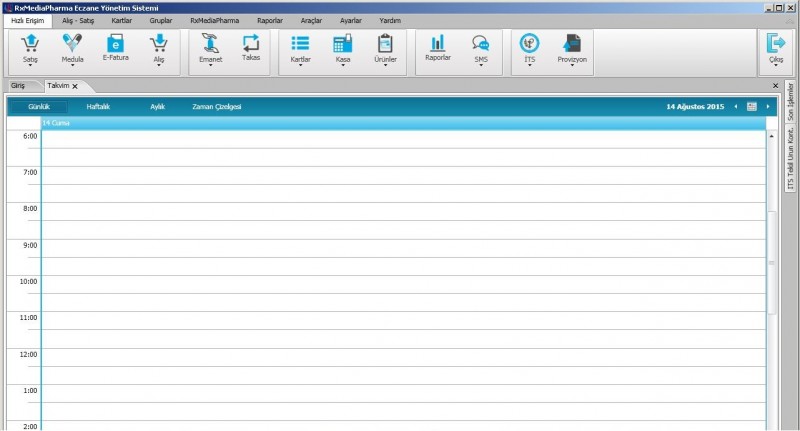Go to the next day arrow
Viewport: 800px width, 431px height.
768,106
